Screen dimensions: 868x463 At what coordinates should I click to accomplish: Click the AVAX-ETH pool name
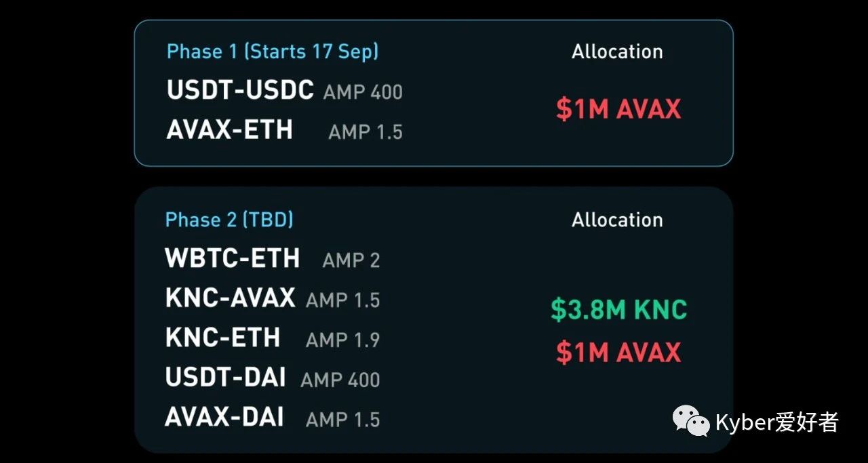click(230, 129)
